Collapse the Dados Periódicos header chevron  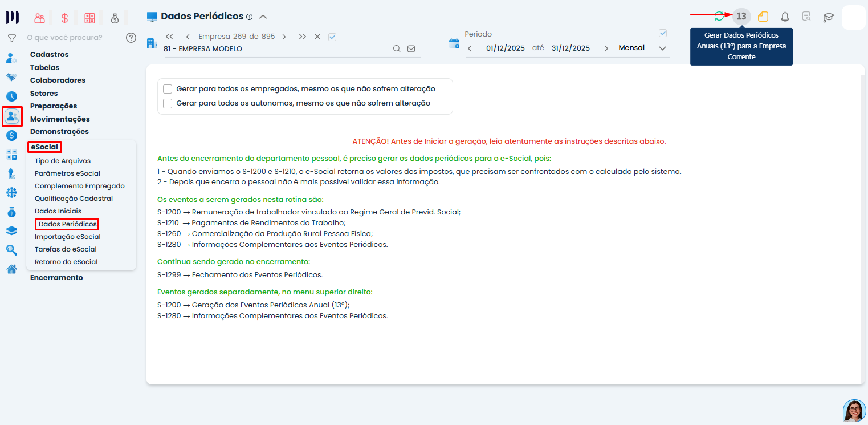click(263, 17)
